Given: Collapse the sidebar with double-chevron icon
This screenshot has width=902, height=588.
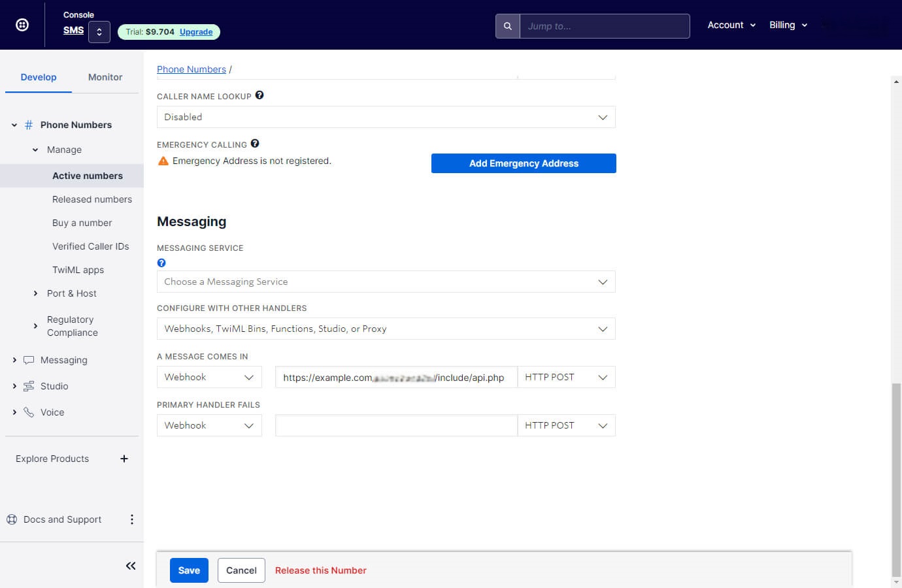Looking at the screenshot, I should point(131,566).
